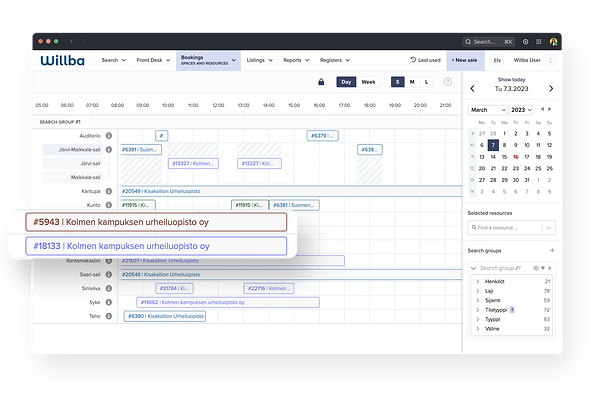Expand the Henkilöt filter
The width and height of the screenshot is (600, 414).
tap(478, 282)
